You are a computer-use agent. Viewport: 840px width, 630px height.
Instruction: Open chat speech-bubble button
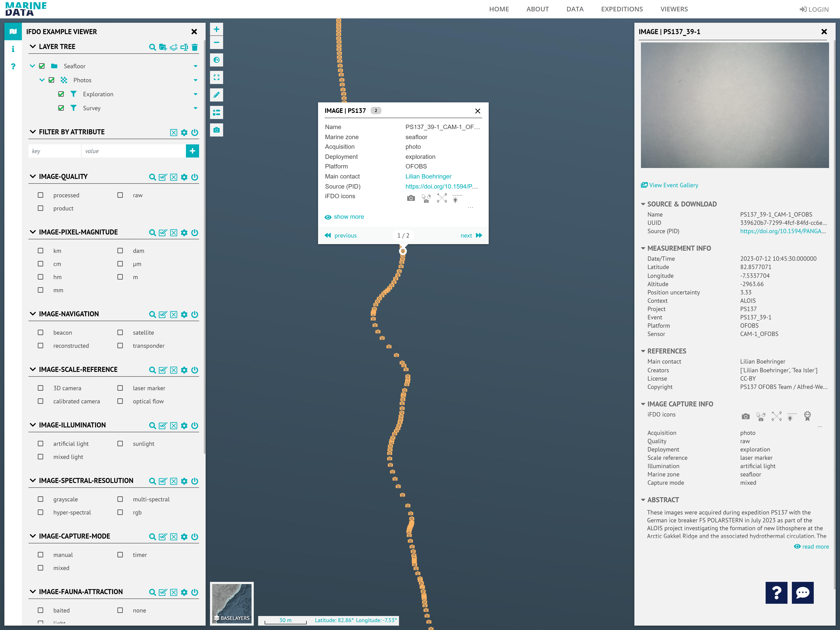802,592
